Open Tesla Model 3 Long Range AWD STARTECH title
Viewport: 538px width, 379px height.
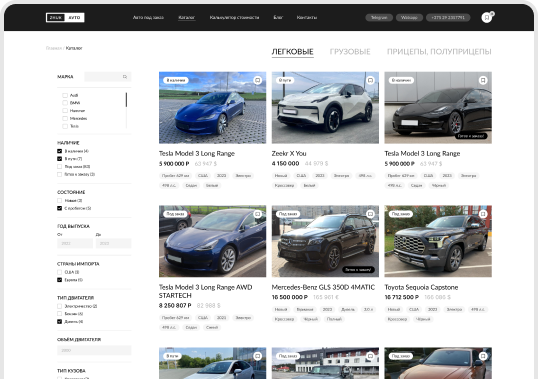coord(206,292)
